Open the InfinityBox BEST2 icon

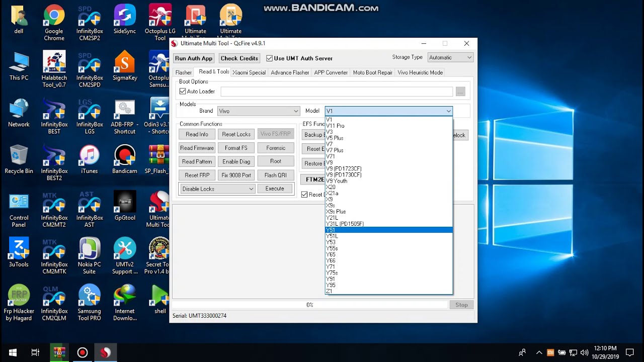tap(54, 163)
